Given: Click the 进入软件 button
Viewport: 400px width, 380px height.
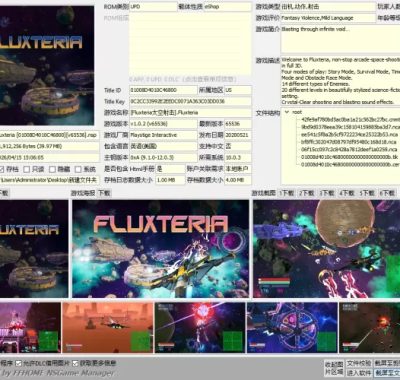Looking at the screenshot, I should click(x=359, y=373).
